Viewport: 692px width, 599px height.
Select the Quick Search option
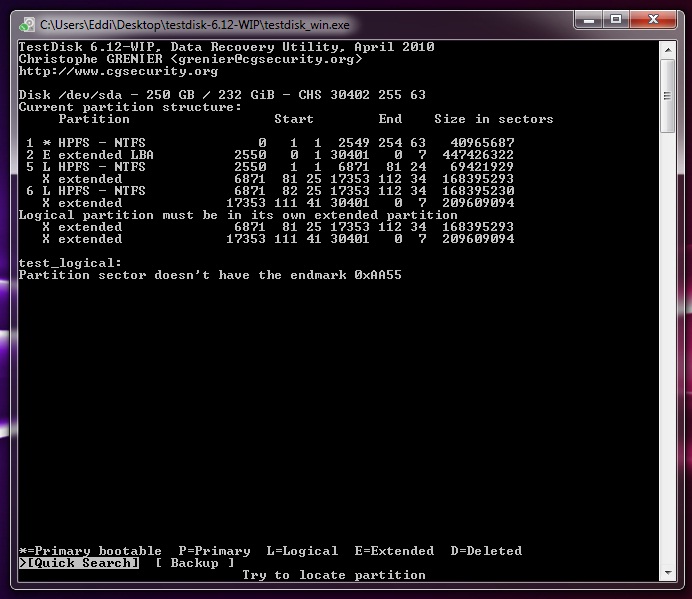coord(79,563)
